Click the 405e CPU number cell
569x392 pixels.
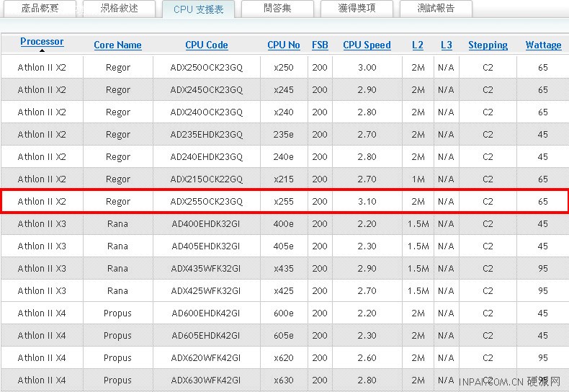coord(284,246)
